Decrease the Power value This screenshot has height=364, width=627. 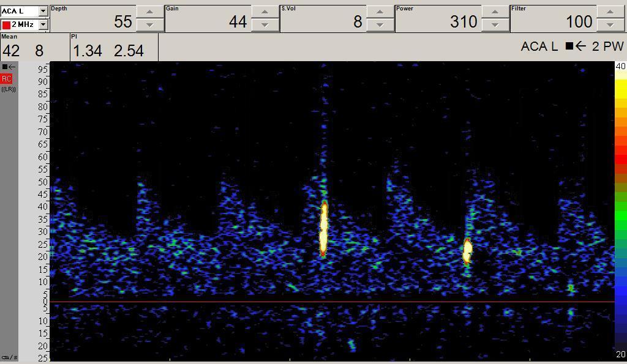coord(495,24)
